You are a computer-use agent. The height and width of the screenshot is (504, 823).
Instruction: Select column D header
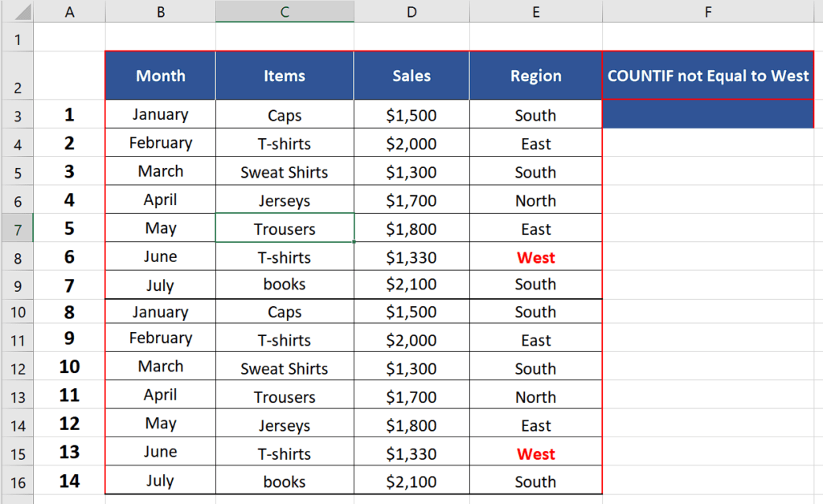pos(411,11)
